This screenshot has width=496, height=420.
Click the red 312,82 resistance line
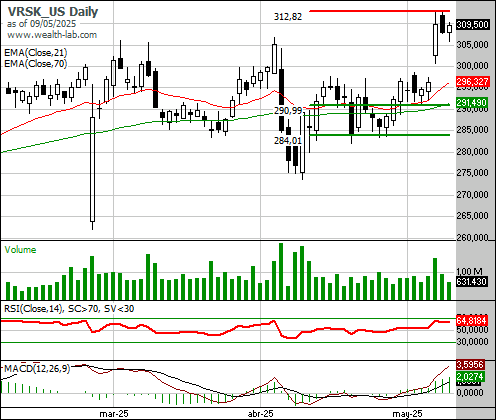click(x=380, y=11)
